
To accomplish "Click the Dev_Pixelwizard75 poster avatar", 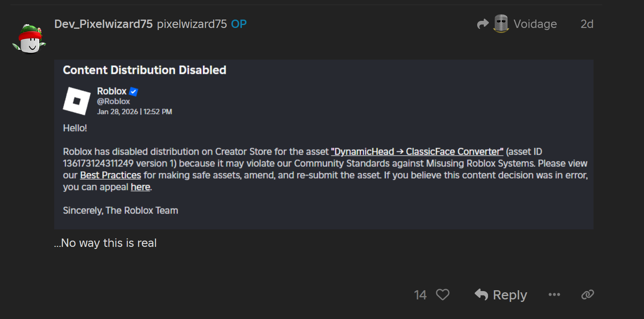I will [29, 39].
